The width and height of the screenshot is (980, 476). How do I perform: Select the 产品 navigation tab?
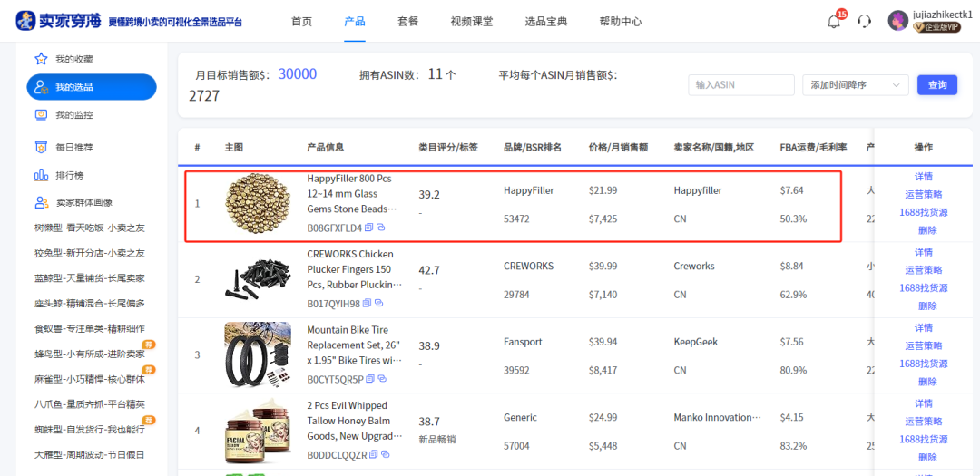tap(355, 21)
